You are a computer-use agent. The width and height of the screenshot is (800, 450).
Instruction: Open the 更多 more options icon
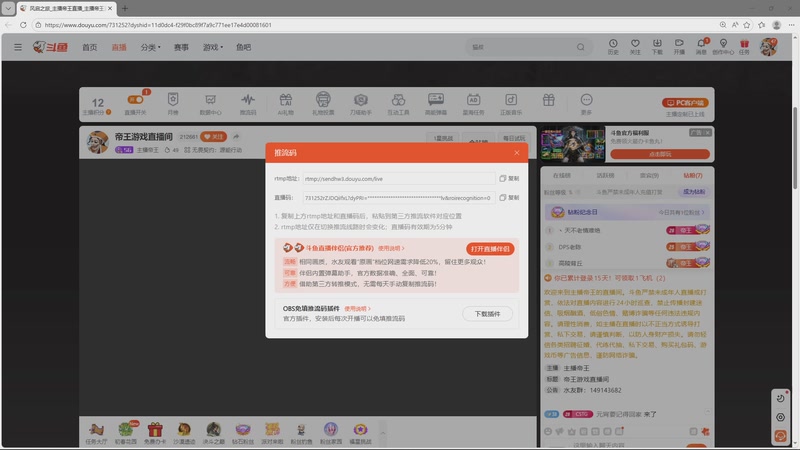[586, 104]
